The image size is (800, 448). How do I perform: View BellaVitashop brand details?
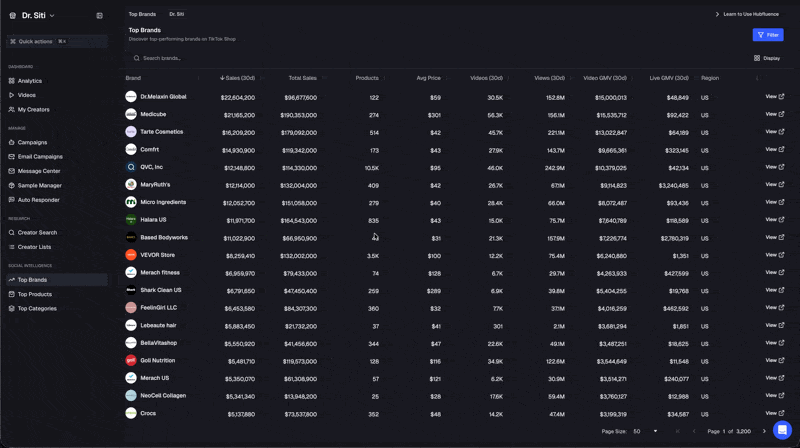(774, 343)
